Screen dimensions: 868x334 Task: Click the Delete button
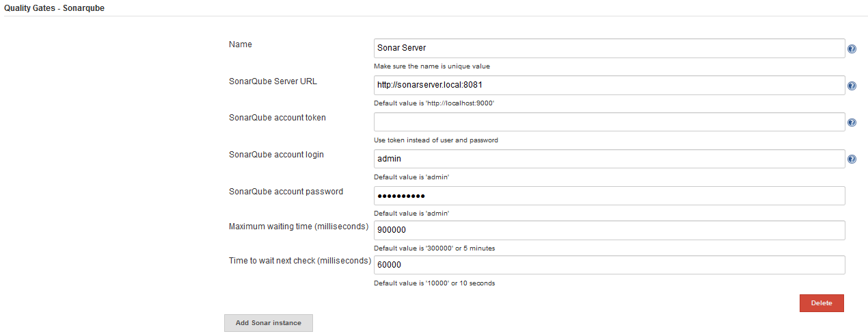click(x=822, y=303)
